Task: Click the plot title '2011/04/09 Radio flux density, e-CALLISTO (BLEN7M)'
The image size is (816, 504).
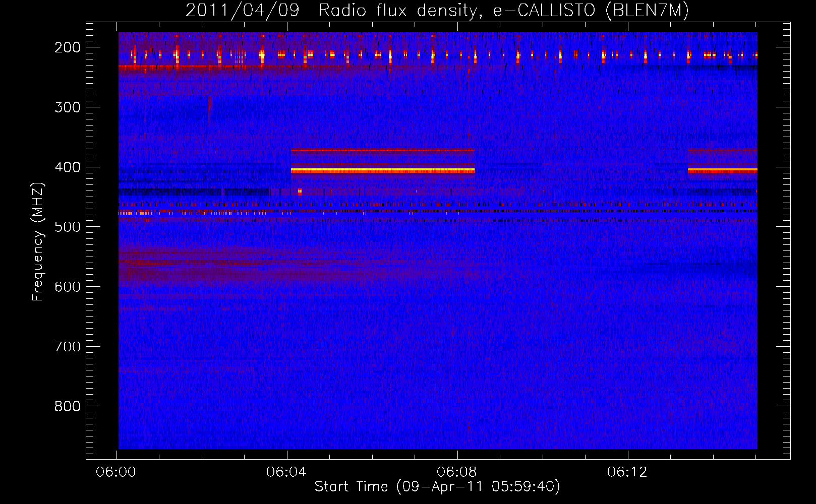Action: tap(437, 11)
